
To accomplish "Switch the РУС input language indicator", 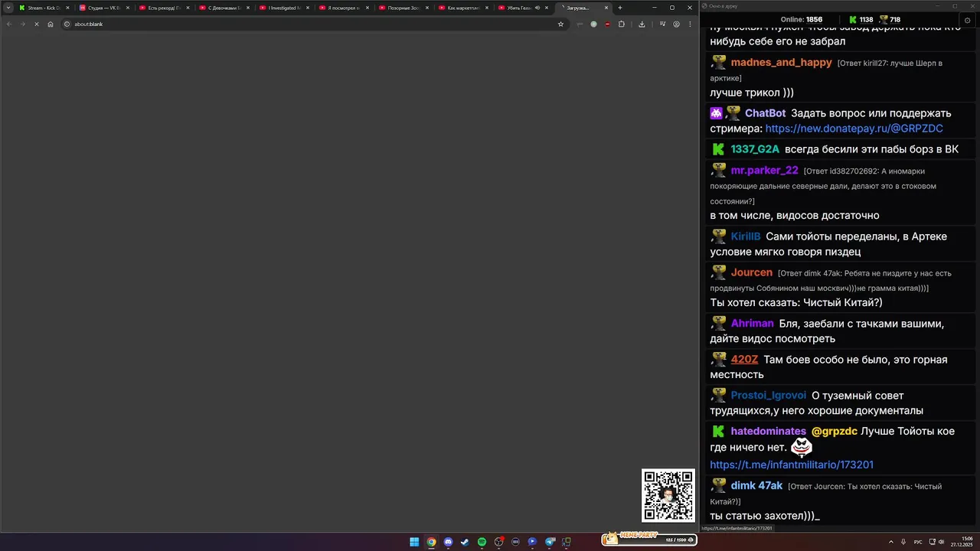I will (917, 542).
